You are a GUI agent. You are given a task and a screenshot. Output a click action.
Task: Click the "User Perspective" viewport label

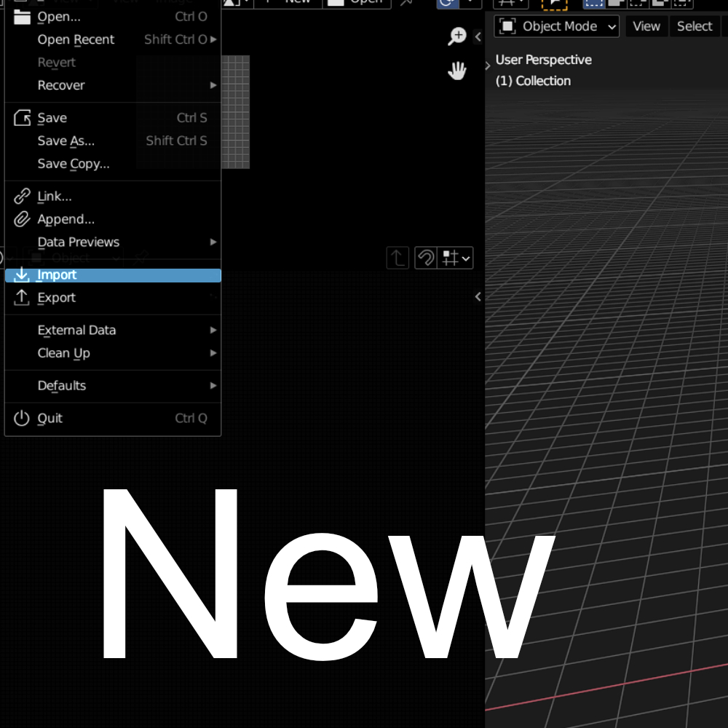click(544, 60)
